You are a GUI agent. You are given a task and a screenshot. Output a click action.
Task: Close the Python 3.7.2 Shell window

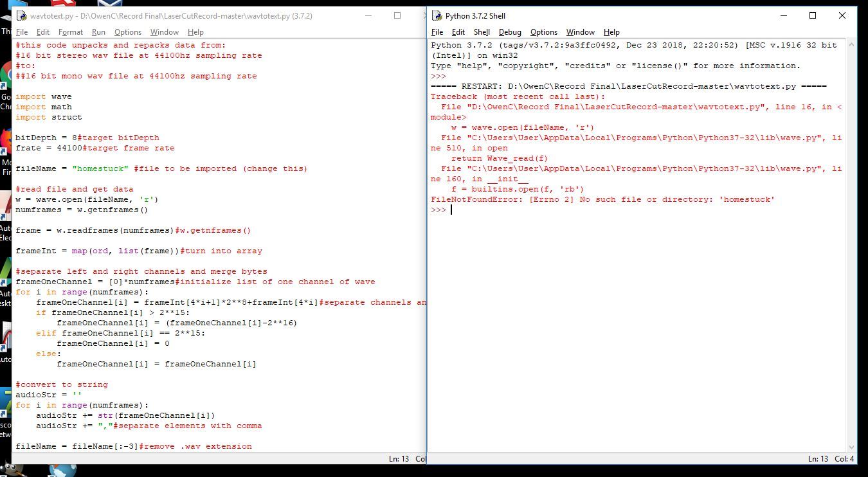click(842, 16)
